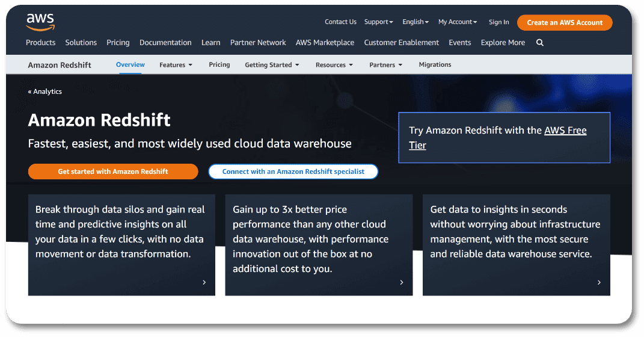Open the English language dropdown
Screen dimensions: 644x337
pos(416,22)
